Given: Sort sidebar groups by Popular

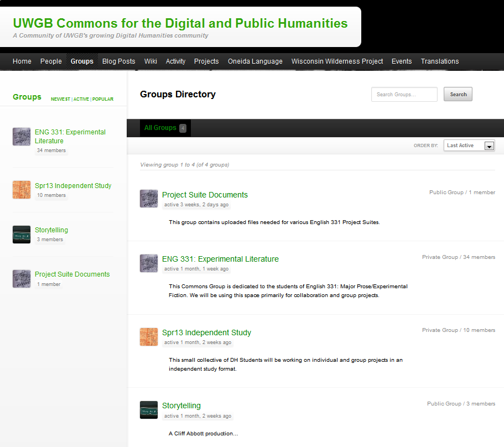Looking at the screenshot, I should (x=103, y=99).
